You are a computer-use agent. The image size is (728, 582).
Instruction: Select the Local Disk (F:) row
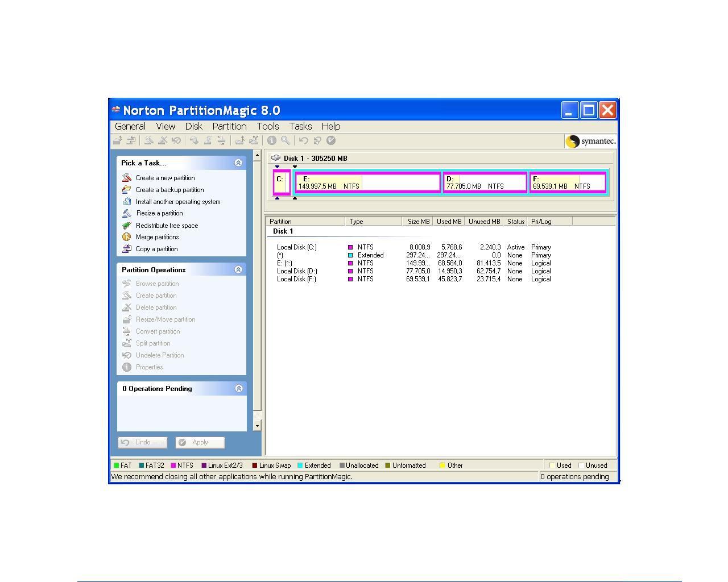[x=413, y=279]
